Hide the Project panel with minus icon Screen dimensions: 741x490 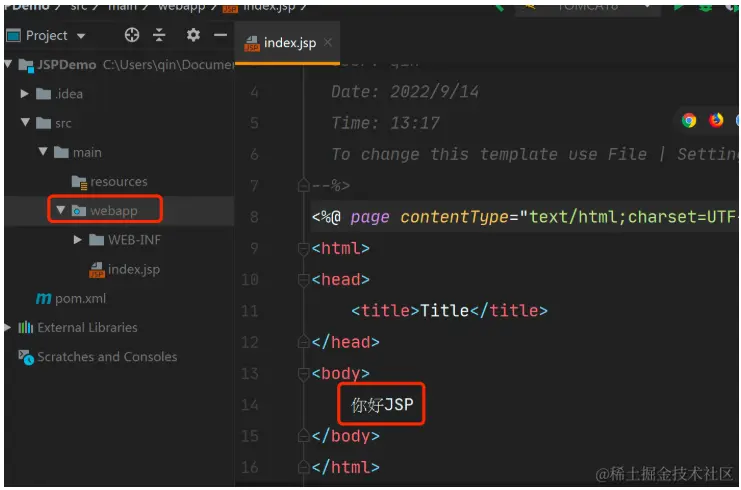(x=220, y=34)
